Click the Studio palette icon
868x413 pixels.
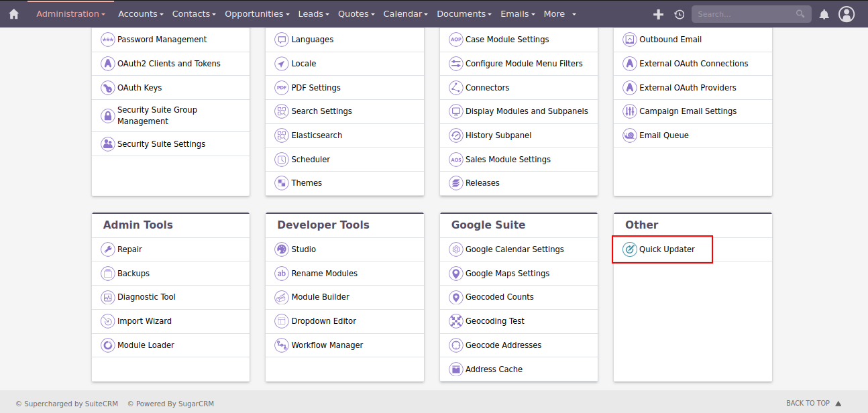click(282, 249)
